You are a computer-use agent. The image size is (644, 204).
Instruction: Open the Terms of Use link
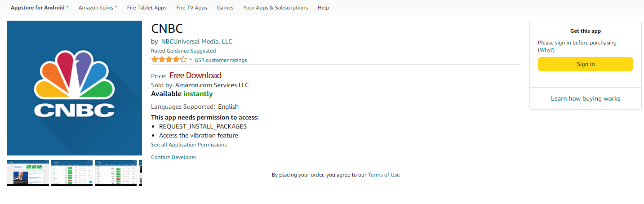click(384, 175)
